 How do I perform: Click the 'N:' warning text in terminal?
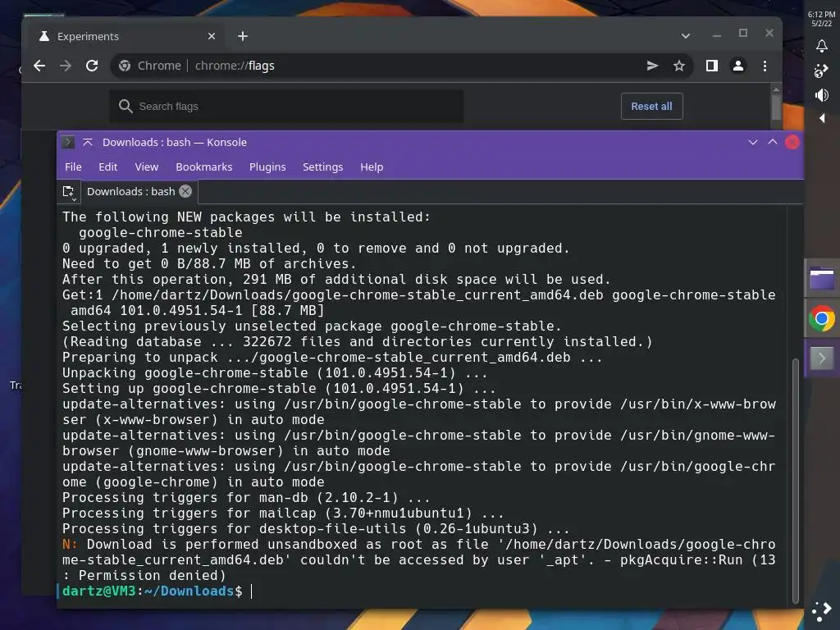(70, 545)
